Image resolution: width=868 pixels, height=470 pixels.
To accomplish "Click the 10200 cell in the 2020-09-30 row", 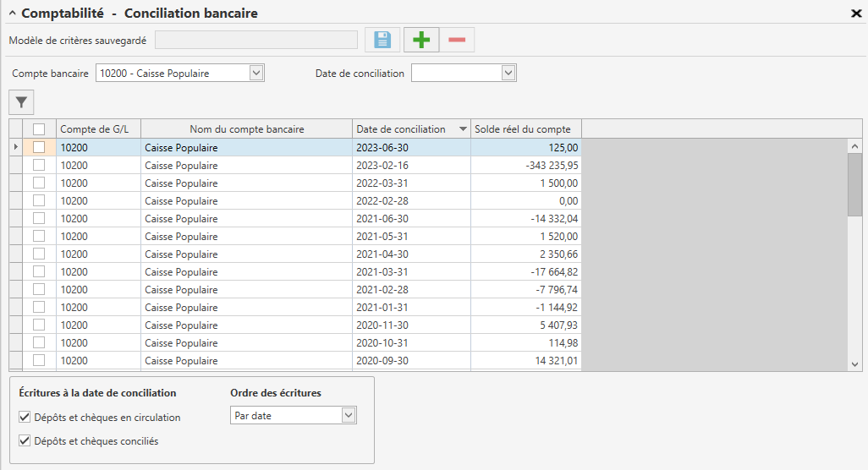I will click(98, 360).
